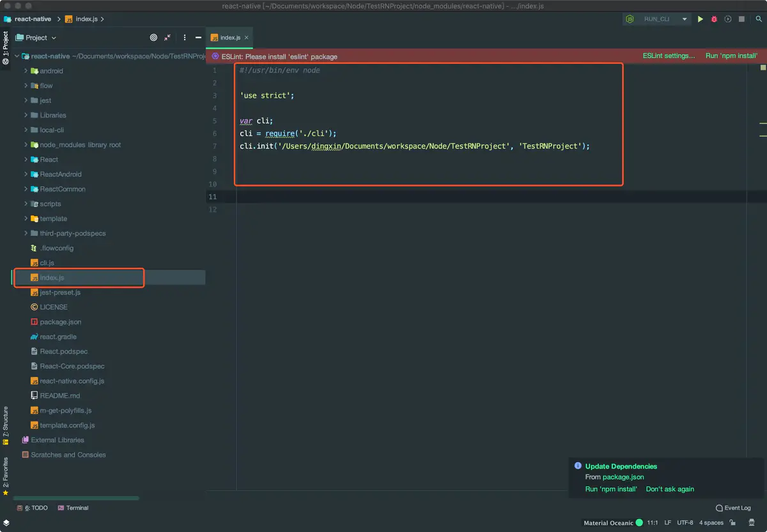Screen dimensions: 767x532
Task: Run RUN_CLI with coverage
Action: [727, 19]
